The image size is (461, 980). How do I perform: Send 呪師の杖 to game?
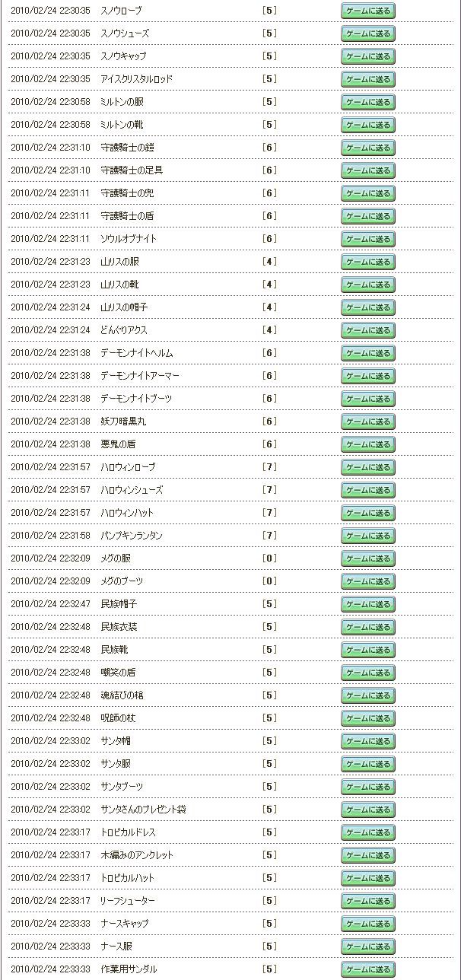click(368, 718)
